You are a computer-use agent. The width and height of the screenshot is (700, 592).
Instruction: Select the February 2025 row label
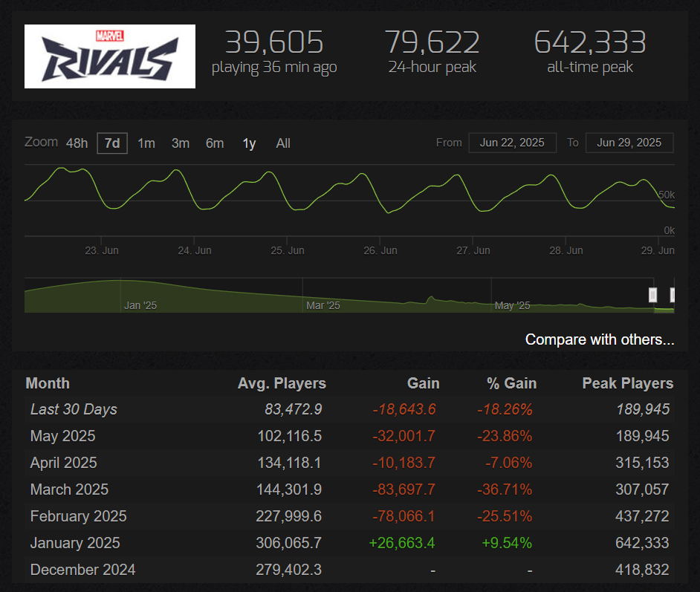pyautogui.click(x=78, y=516)
